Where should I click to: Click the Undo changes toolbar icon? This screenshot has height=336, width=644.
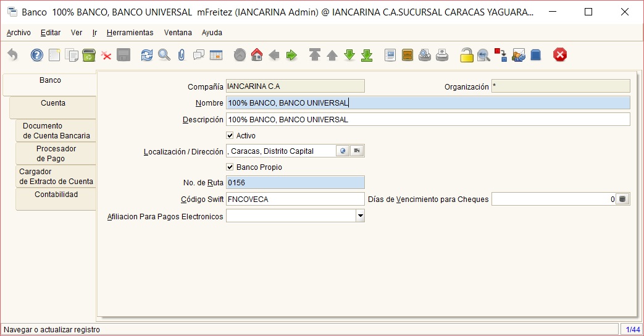pyautogui.click(x=13, y=54)
